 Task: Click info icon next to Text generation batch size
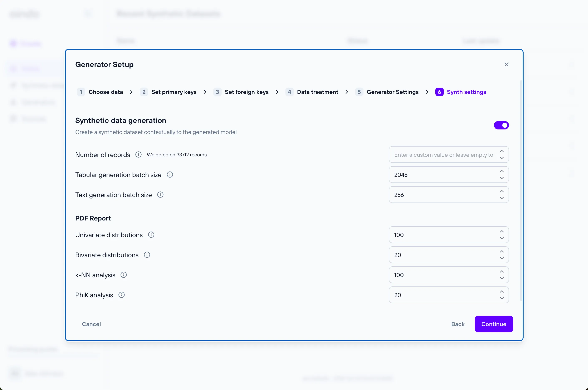tap(160, 195)
